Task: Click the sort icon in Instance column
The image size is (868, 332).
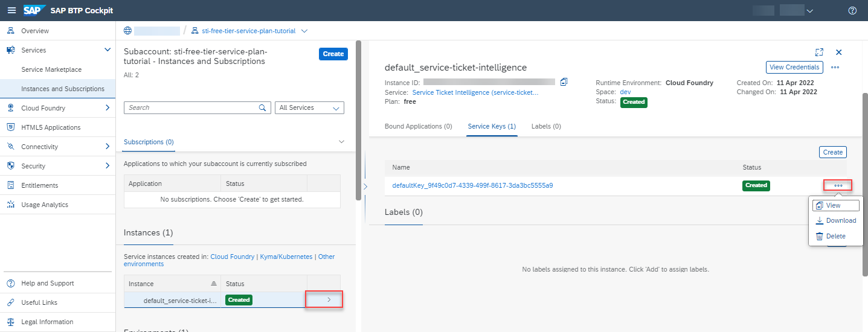Action: pos(213,284)
